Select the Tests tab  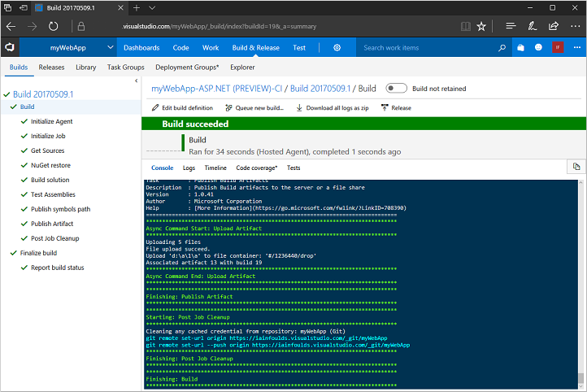click(x=293, y=168)
